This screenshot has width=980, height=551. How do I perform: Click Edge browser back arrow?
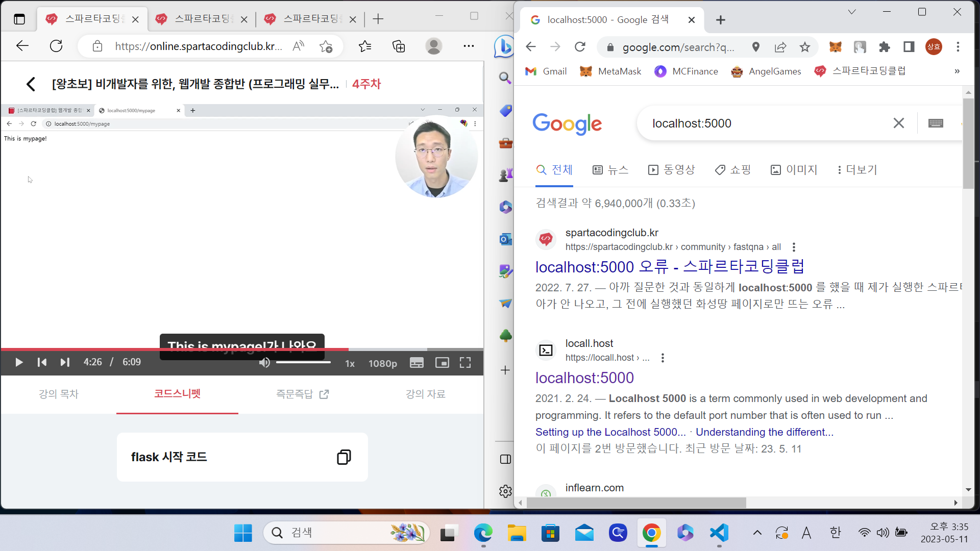[x=22, y=46]
